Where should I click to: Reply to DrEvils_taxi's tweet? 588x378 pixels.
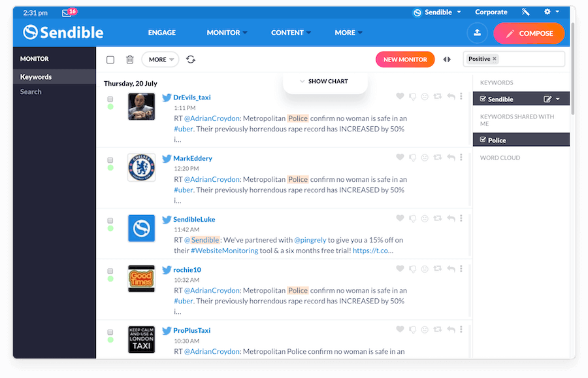(451, 97)
